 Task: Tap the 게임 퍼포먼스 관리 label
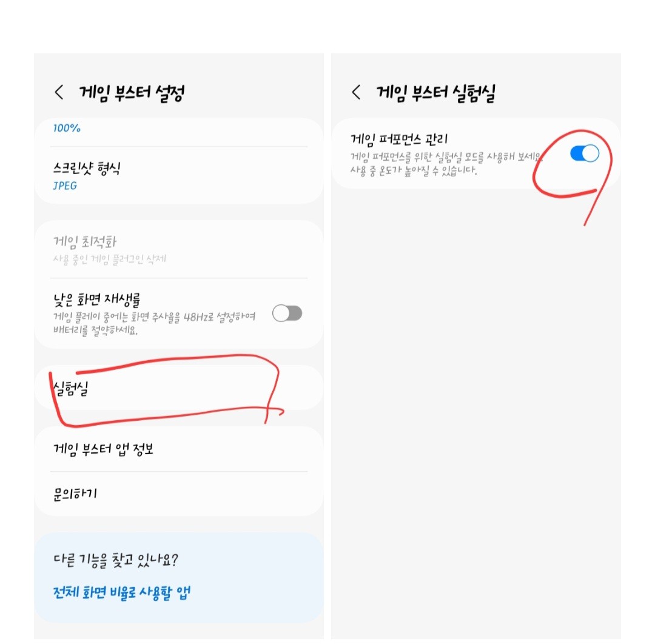399,139
